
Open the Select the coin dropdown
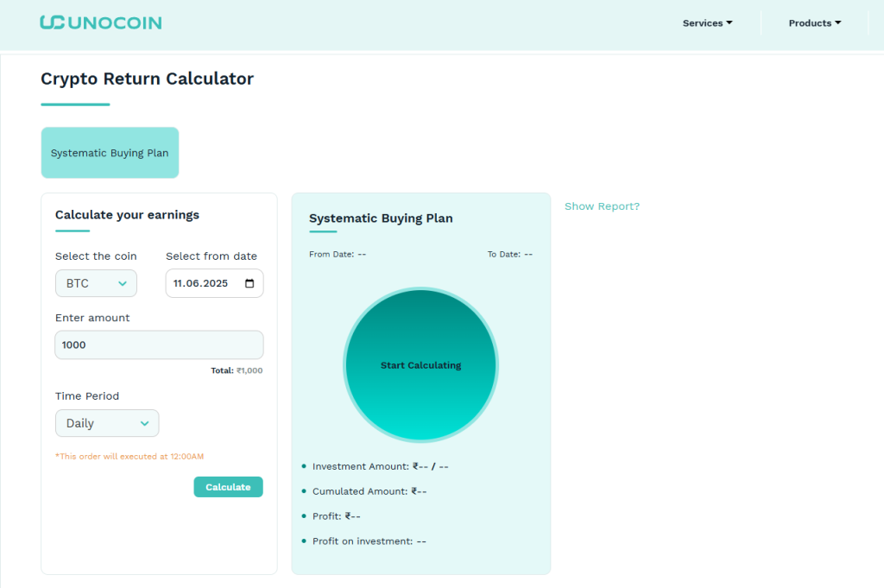[96, 283]
